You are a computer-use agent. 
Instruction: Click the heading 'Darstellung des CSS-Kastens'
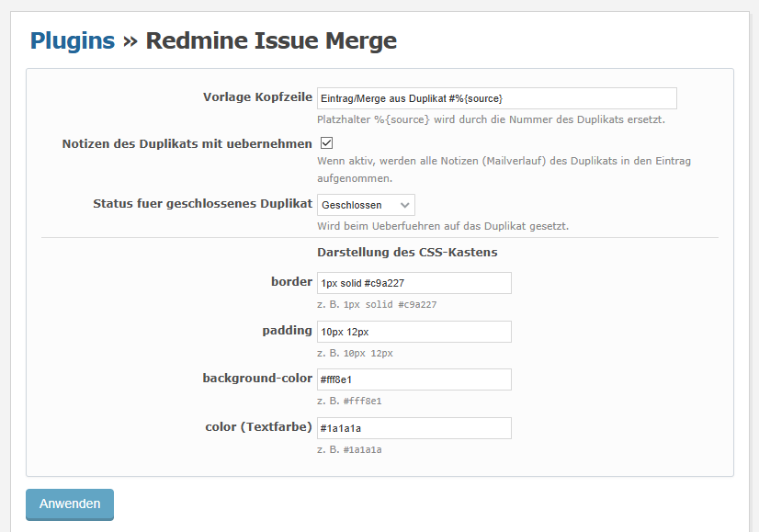tap(407, 252)
